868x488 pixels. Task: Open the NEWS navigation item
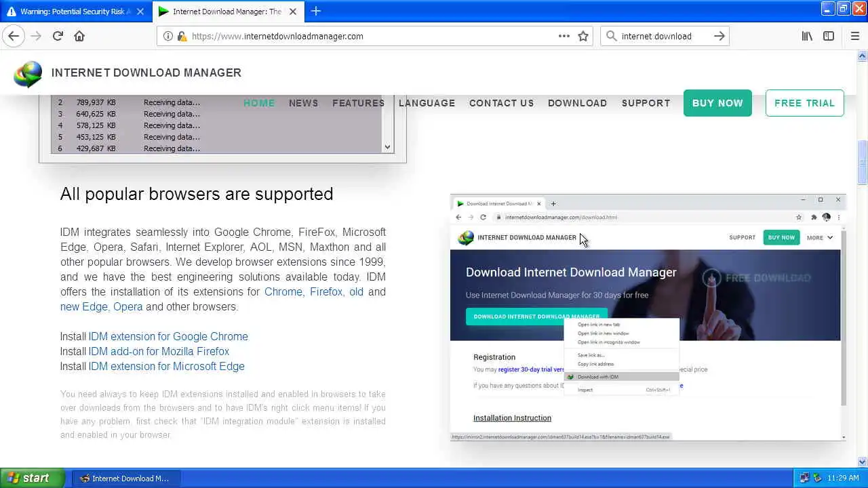[x=303, y=103]
